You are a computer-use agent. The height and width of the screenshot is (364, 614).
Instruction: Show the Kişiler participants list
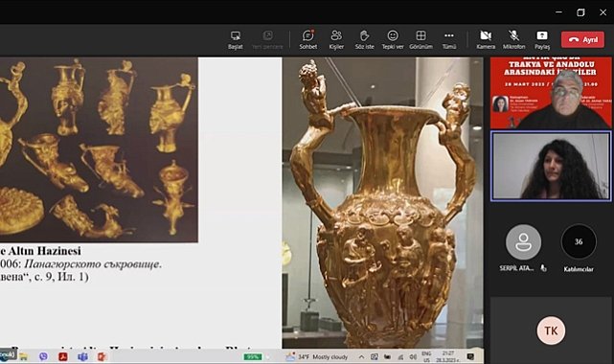336,39
